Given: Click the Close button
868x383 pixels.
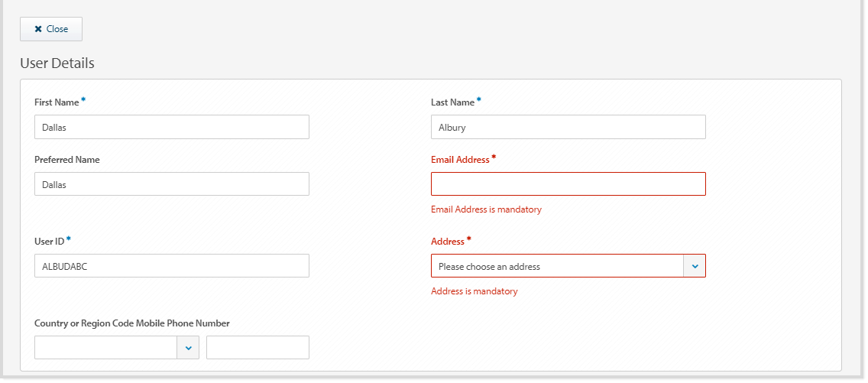Looking at the screenshot, I should click(51, 29).
